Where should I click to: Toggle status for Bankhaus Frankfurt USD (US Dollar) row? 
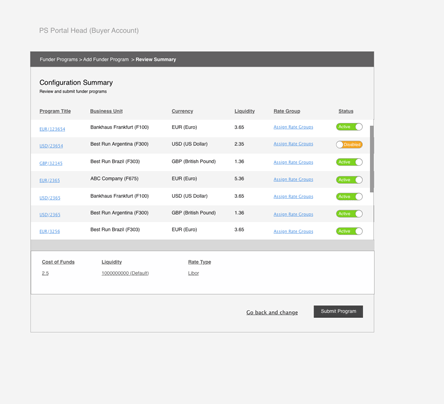pyautogui.click(x=349, y=197)
